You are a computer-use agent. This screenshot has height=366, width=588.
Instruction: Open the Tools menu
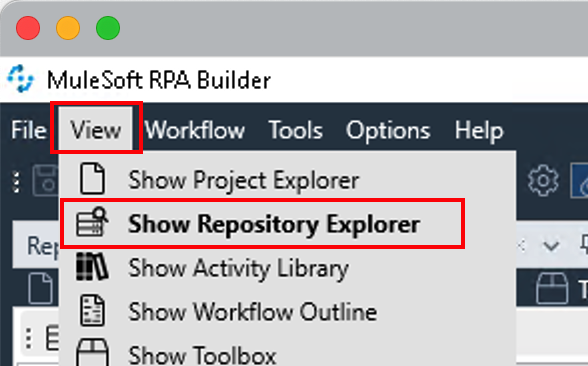coord(296,130)
